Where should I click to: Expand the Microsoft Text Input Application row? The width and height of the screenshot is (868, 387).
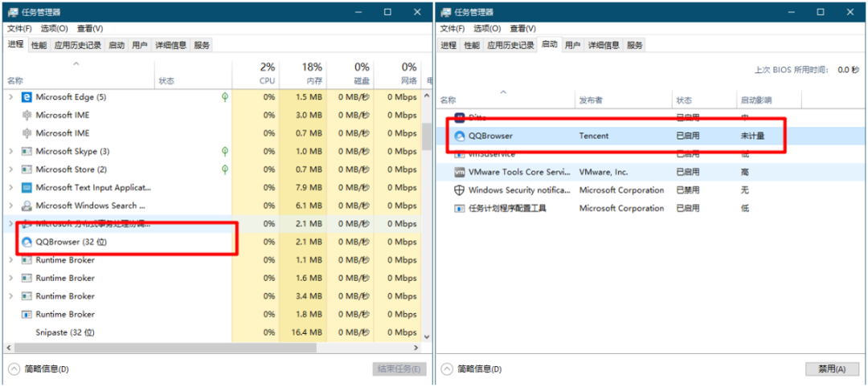[x=10, y=187]
